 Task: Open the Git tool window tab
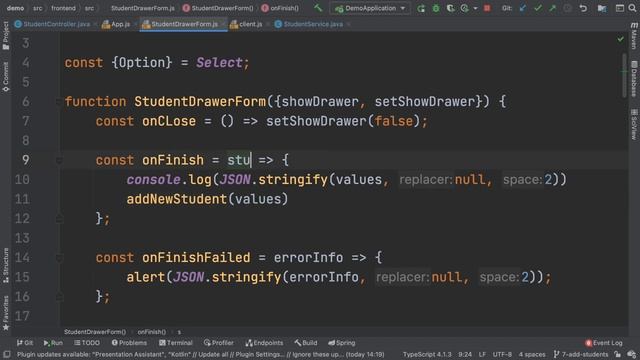pyautogui.click(x=25, y=343)
